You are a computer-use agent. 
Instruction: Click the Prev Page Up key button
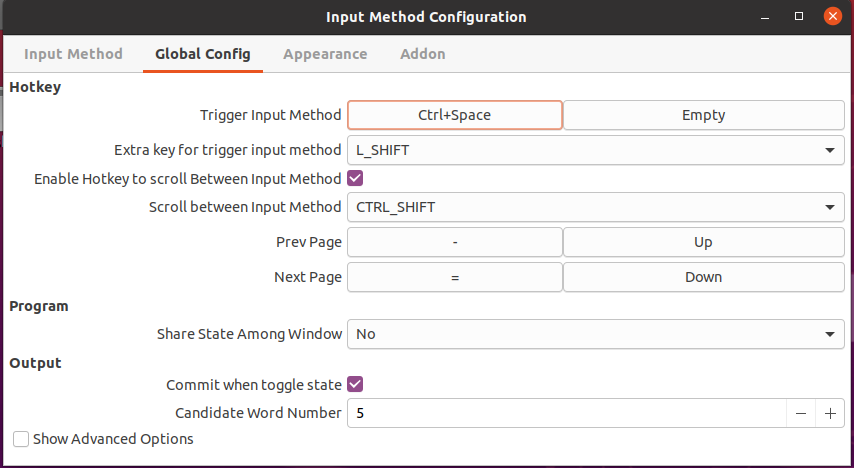click(703, 242)
